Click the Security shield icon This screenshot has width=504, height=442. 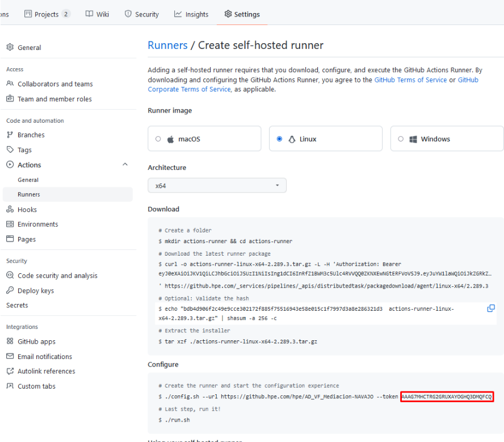pos(128,14)
